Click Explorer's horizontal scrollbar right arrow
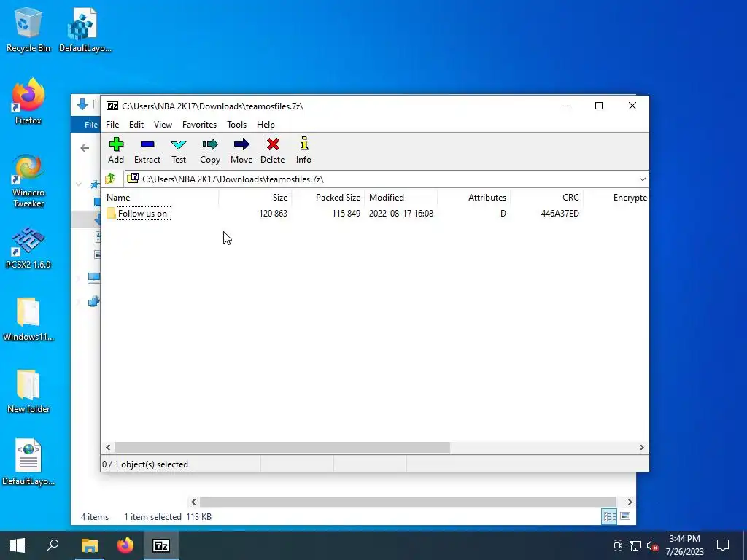 [x=630, y=502]
